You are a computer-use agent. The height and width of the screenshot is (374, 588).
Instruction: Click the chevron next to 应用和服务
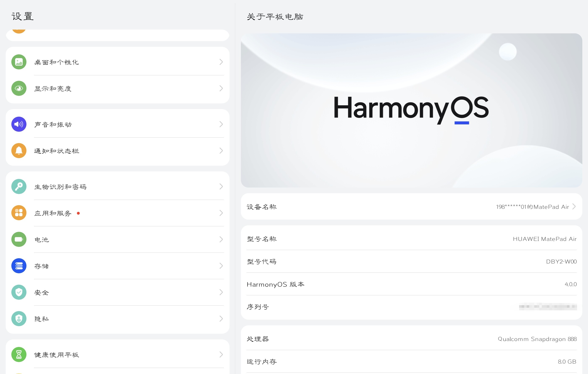click(x=221, y=213)
